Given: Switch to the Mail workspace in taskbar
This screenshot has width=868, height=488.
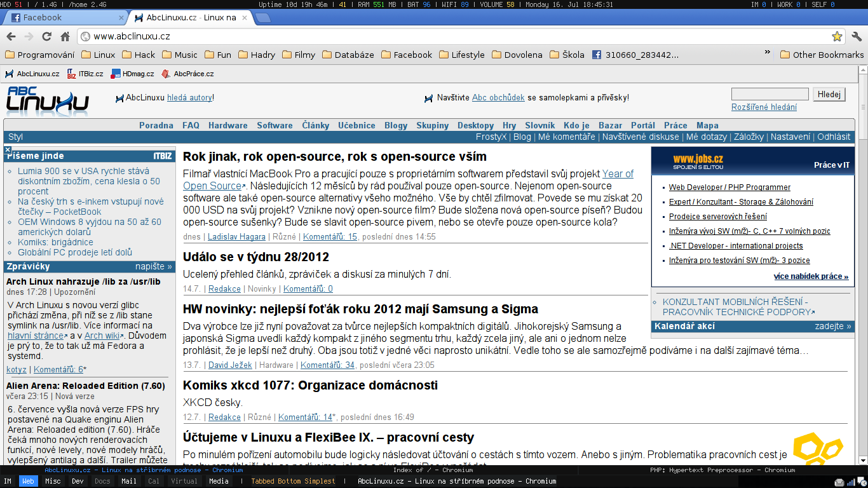Looking at the screenshot, I should 129,481.
